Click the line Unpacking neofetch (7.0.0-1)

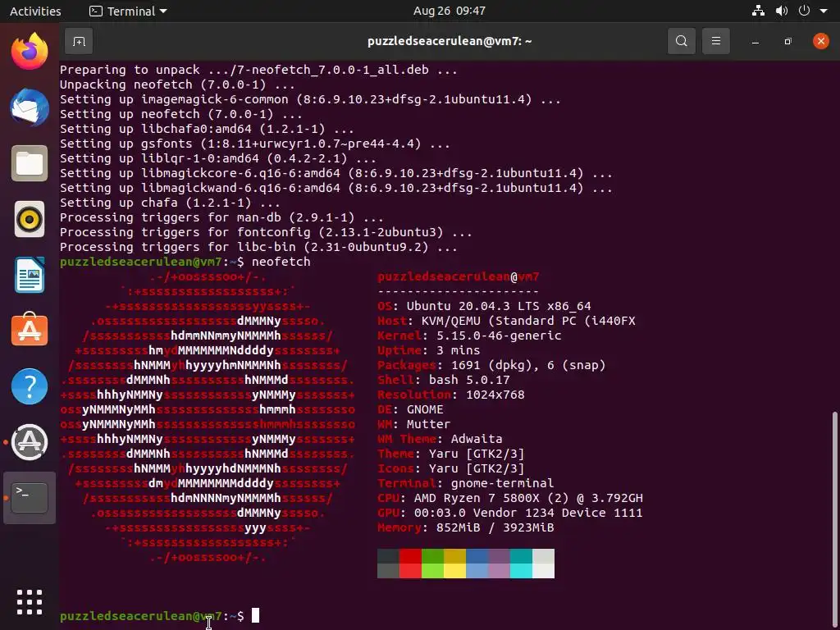point(177,84)
